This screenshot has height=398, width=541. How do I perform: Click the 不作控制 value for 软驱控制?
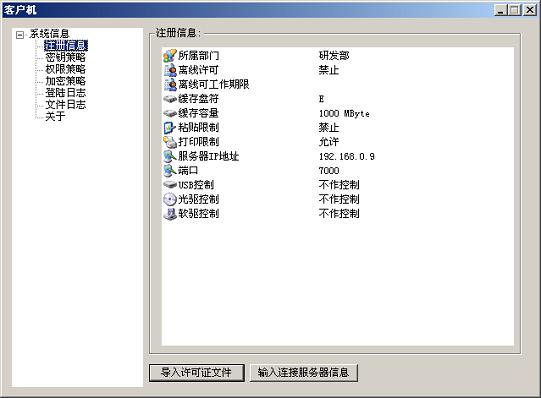(x=339, y=214)
